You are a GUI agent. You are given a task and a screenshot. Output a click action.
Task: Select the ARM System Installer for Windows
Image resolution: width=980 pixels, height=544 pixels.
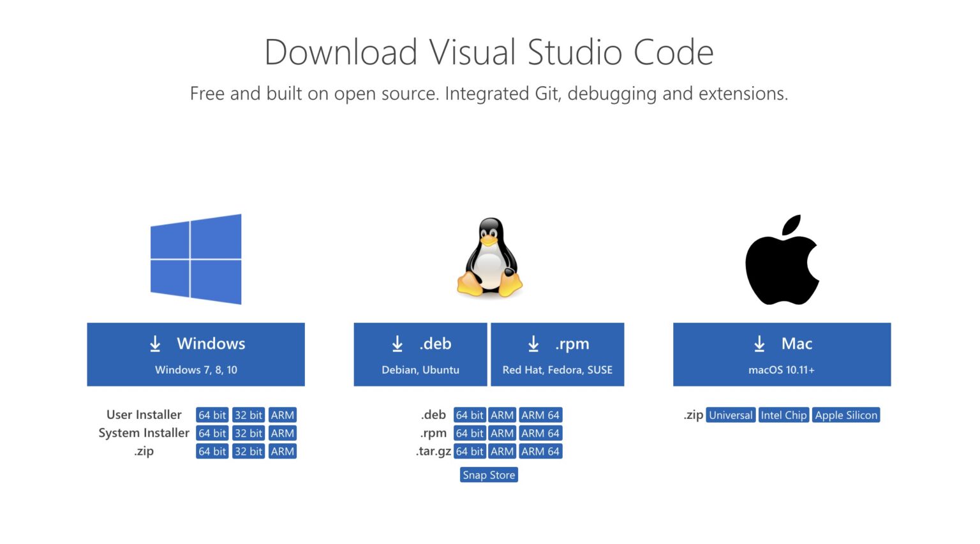coord(283,433)
